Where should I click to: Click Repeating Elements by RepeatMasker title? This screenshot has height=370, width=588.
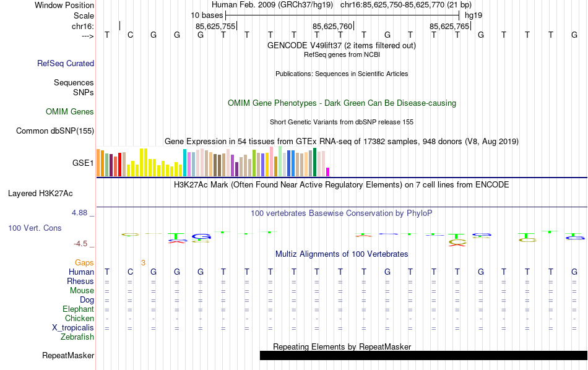pos(342,346)
